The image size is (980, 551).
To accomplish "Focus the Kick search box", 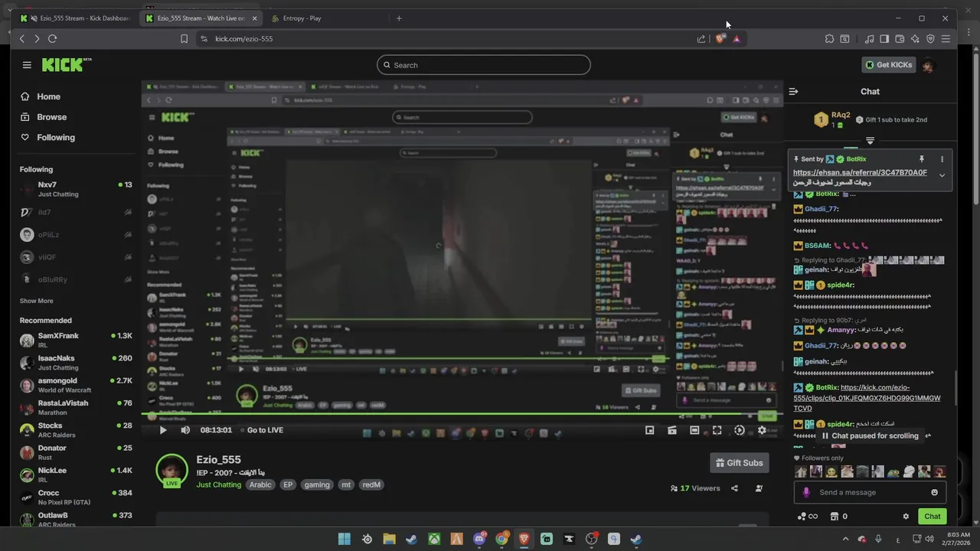I will click(483, 65).
